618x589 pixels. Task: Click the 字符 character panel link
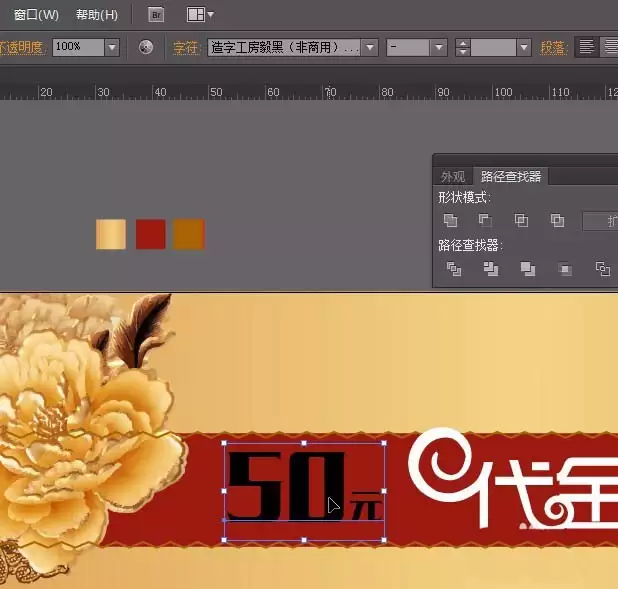pyautogui.click(x=185, y=48)
